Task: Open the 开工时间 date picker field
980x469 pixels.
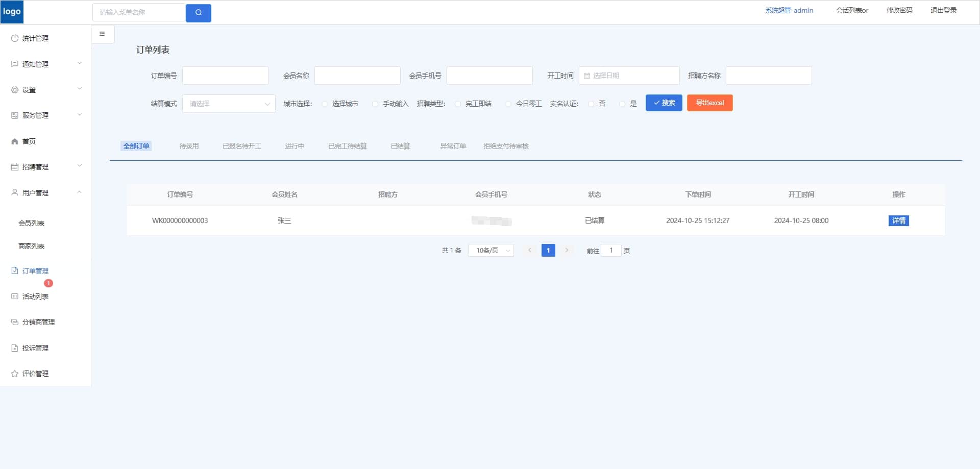Action: coord(629,76)
